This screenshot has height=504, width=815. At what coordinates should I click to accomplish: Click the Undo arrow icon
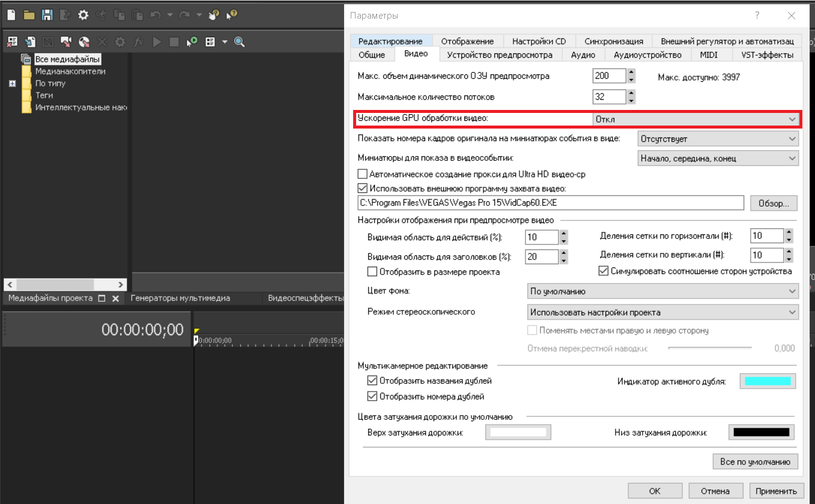click(156, 14)
